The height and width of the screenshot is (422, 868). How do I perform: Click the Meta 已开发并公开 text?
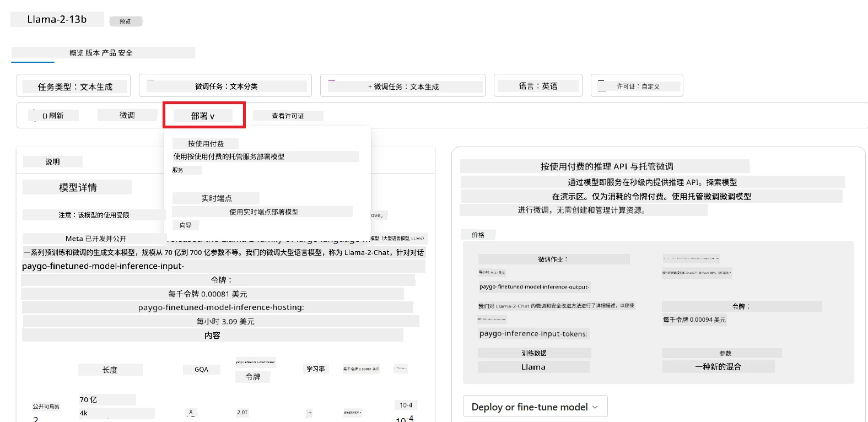[x=95, y=239]
